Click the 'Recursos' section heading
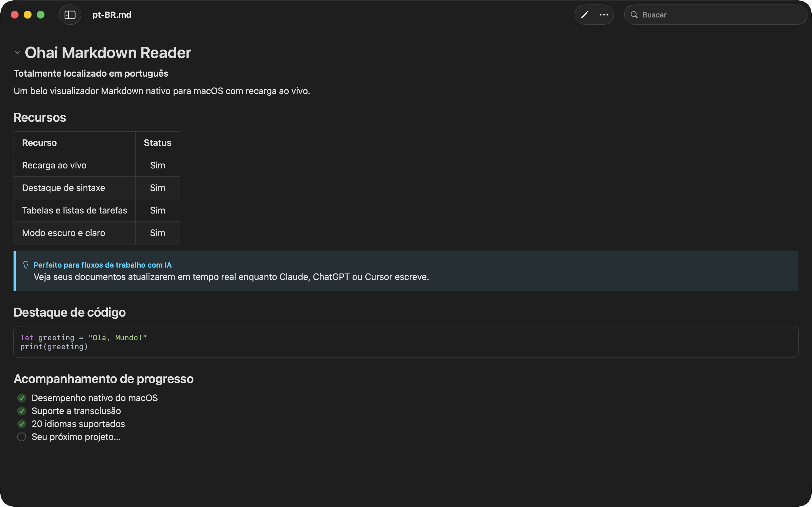812x507 pixels. tap(40, 118)
